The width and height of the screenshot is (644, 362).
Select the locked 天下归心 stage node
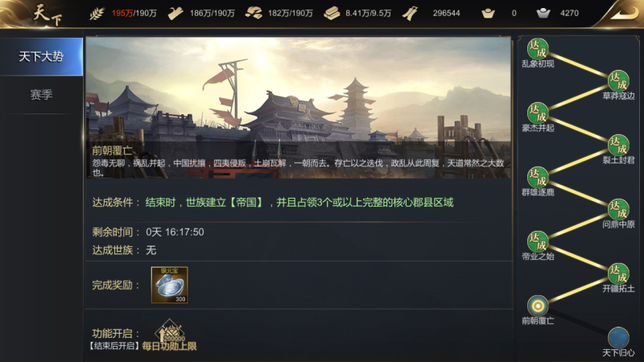click(618, 338)
